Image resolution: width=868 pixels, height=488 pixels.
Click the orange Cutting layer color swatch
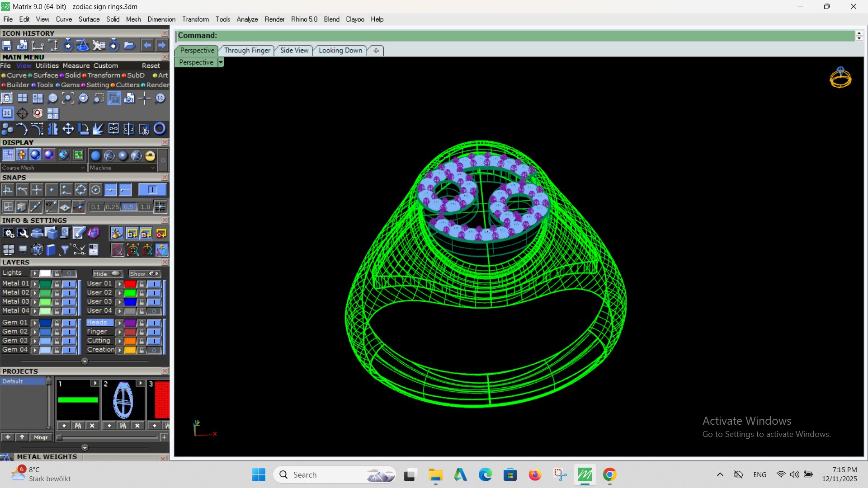[x=130, y=341]
